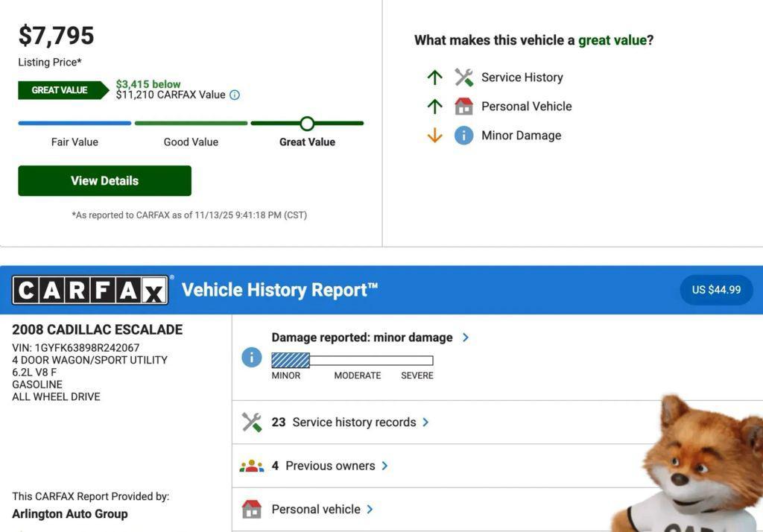Image resolution: width=763 pixels, height=532 pixels.
Task: Expand the damage reported chevron
Action: point(466,338)
